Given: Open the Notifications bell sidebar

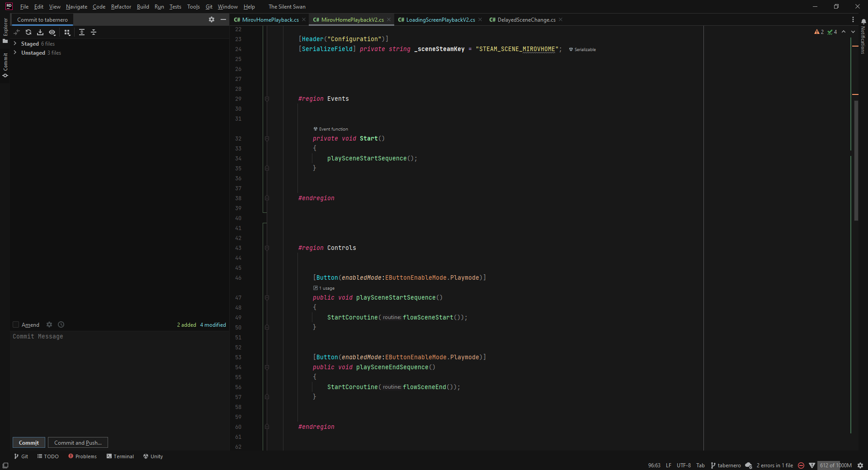Looking at the screenshot, I should [x=863, y=21].
